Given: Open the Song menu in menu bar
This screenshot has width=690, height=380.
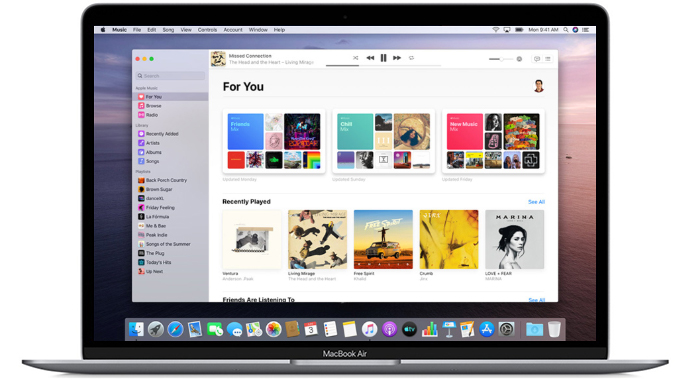Looking at the screenshot, I should [x=168, y=30].
